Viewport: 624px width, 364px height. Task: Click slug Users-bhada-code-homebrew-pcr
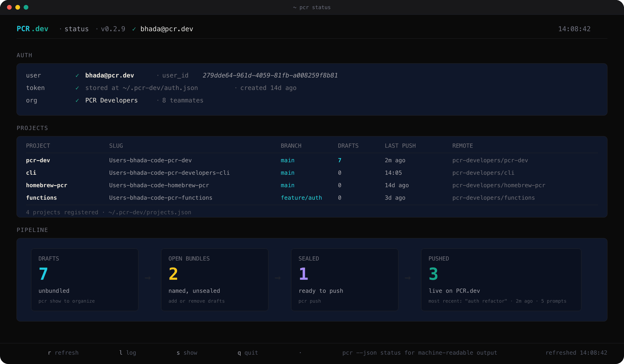click(159, 185)
